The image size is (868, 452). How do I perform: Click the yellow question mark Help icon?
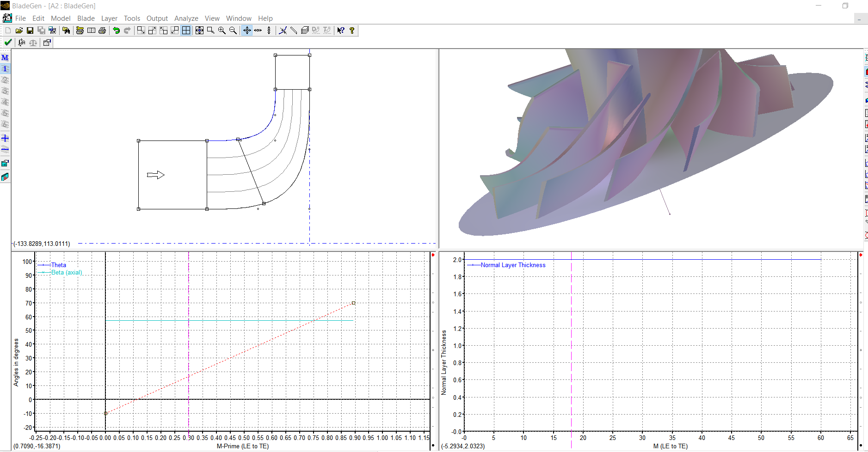coord(352,31)
